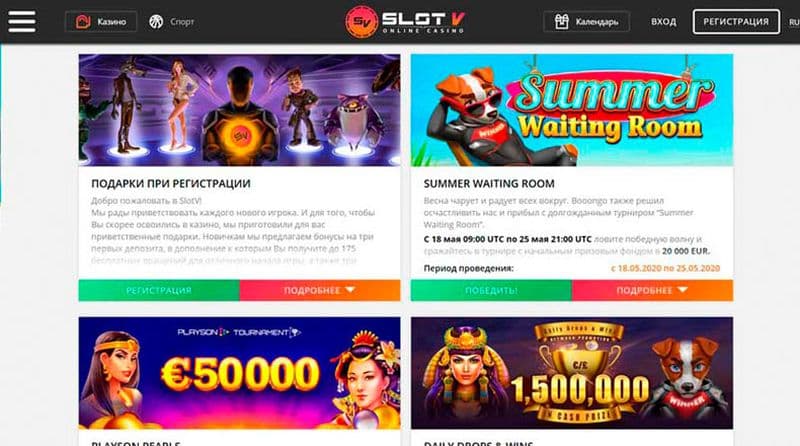
Task: Click the ПОБЕДИТЬ! button
Action: click(x=491, y=290)
